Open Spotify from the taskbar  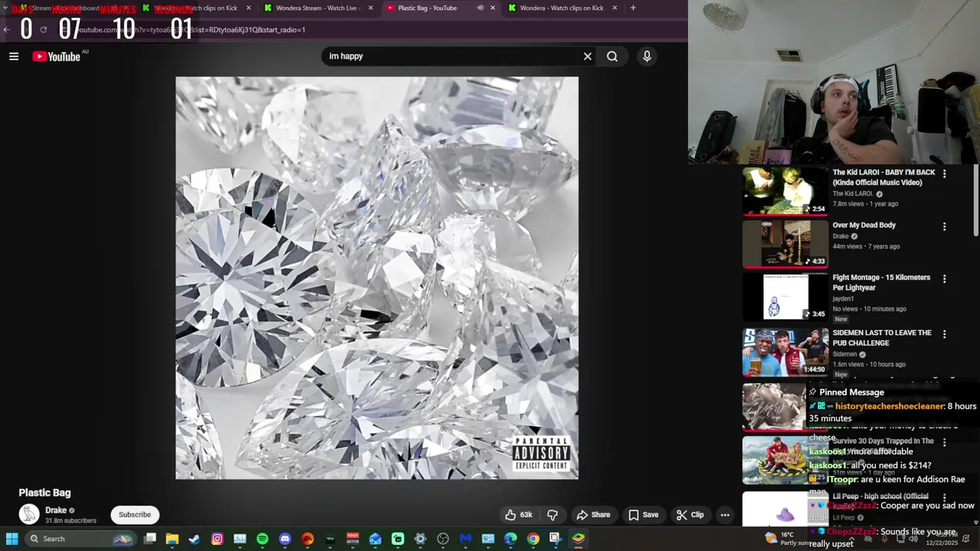pos(263,539)
